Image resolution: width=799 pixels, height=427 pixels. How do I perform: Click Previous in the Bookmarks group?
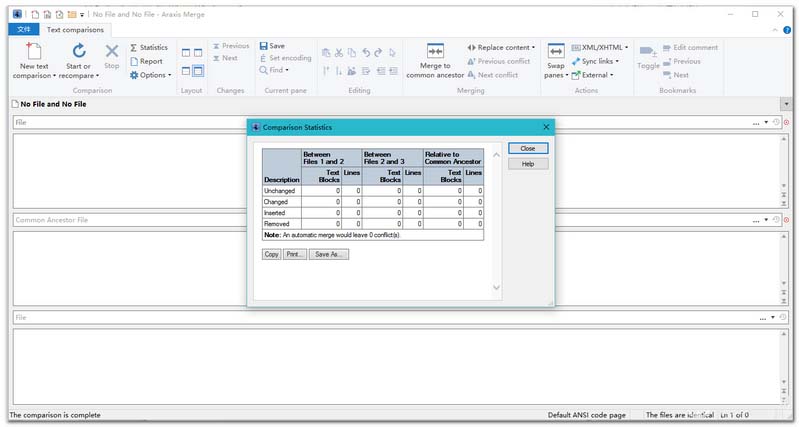click(682, 61)
